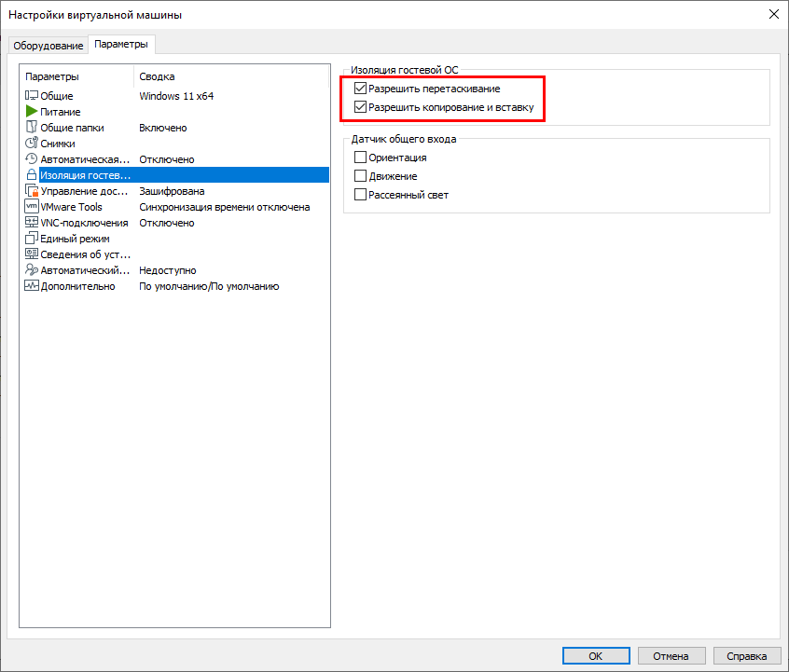Close the Настройки виртуальной машины dialog
This screenshot has width=789, height=672.
click(774, 14)
